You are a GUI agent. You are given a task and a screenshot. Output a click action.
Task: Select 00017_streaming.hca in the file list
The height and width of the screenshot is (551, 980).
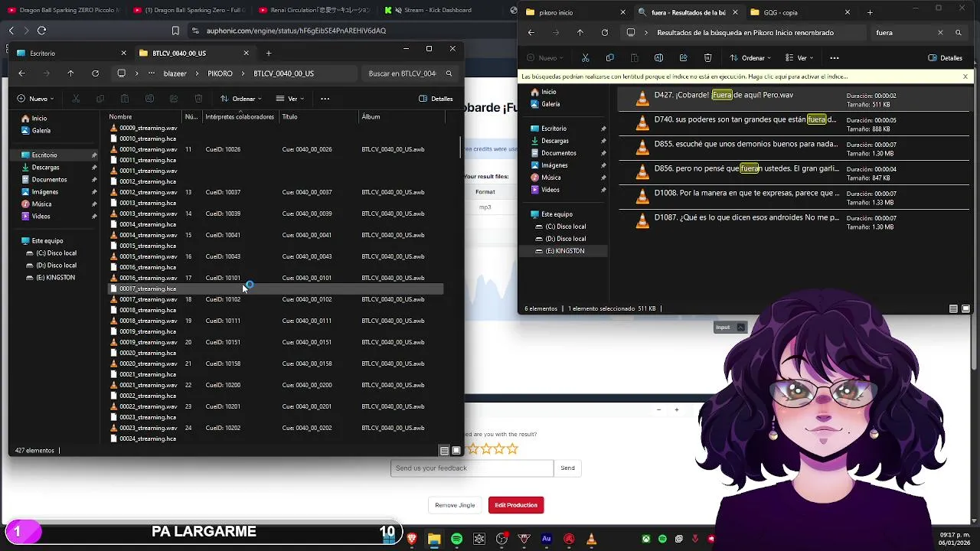[x=276, y=289]
